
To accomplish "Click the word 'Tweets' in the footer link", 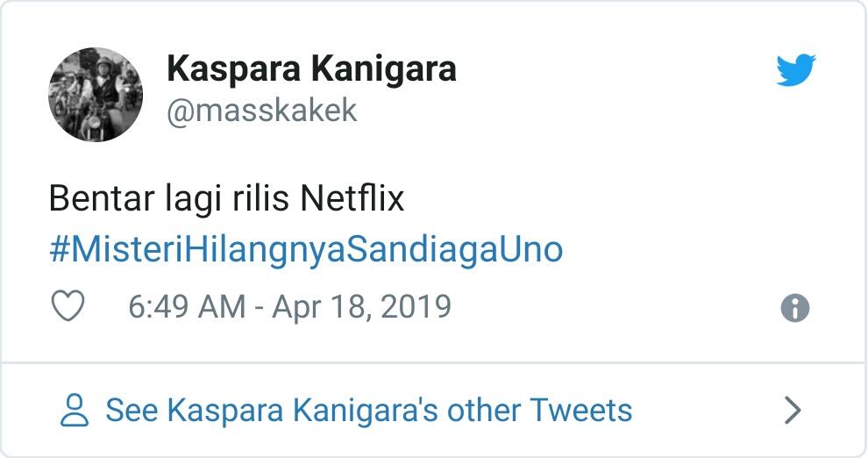I will pyautogui.click(x=580, y=410).
